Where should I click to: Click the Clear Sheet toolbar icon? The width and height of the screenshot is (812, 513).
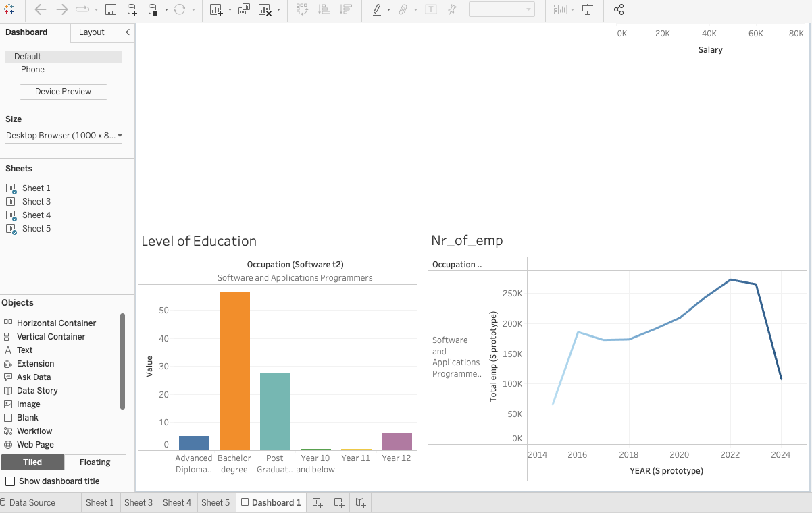(x=265, y=9)
